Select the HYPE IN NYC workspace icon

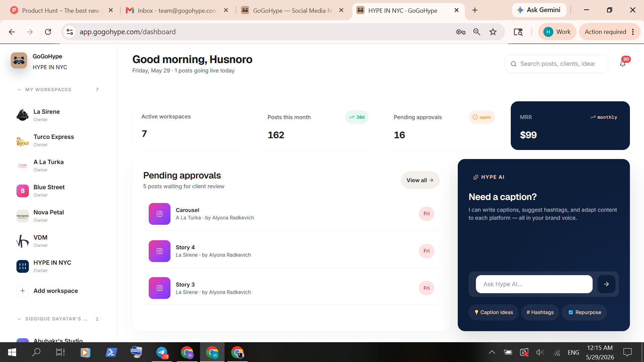(22, 266)
